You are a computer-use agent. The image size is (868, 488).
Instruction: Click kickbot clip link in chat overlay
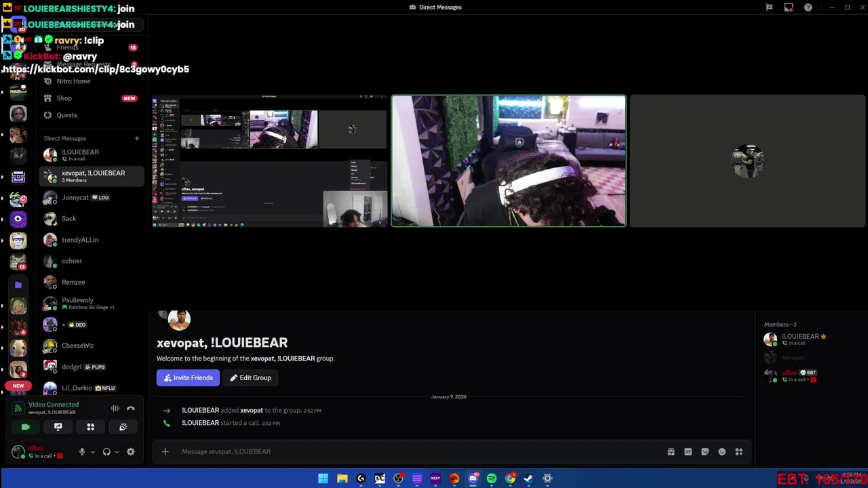tap(95, 69)
